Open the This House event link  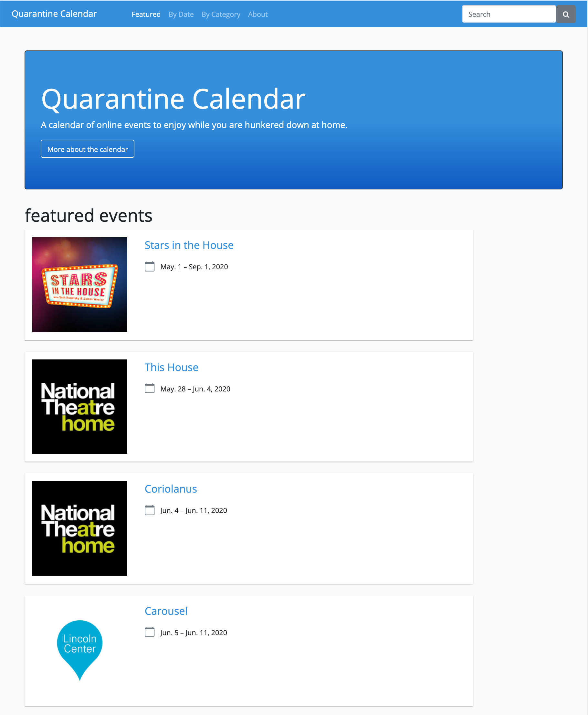pos(171,367)
